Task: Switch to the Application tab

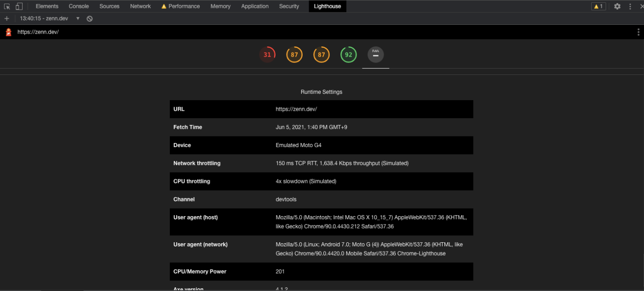Action: tap(255, 6)
